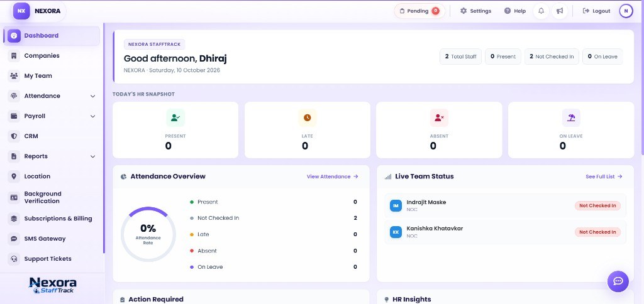This screenshot has width=644, height=304.
Task: Click the Reports document icon
Action: pyautogui.click(x=14, y=156)
